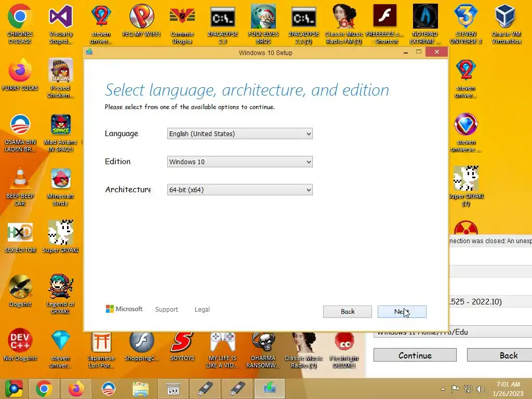This screenshot has height=399, width=532.
Task: Open Chrome from the taskbar
Action: point(44,389)
